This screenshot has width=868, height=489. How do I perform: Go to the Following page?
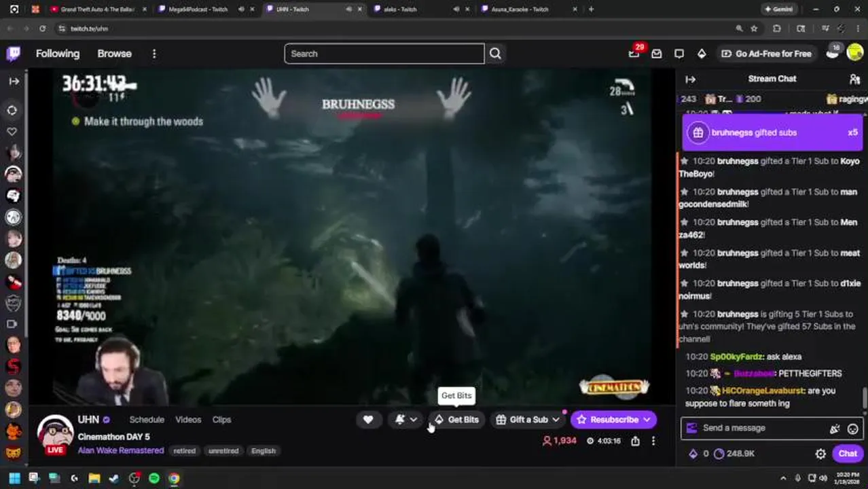[x=58, y=54]
